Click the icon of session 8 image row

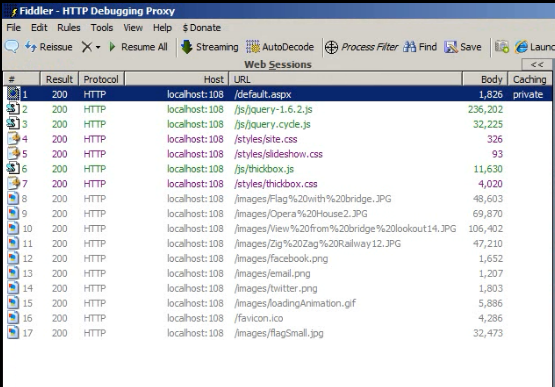[x=13, y=199]
